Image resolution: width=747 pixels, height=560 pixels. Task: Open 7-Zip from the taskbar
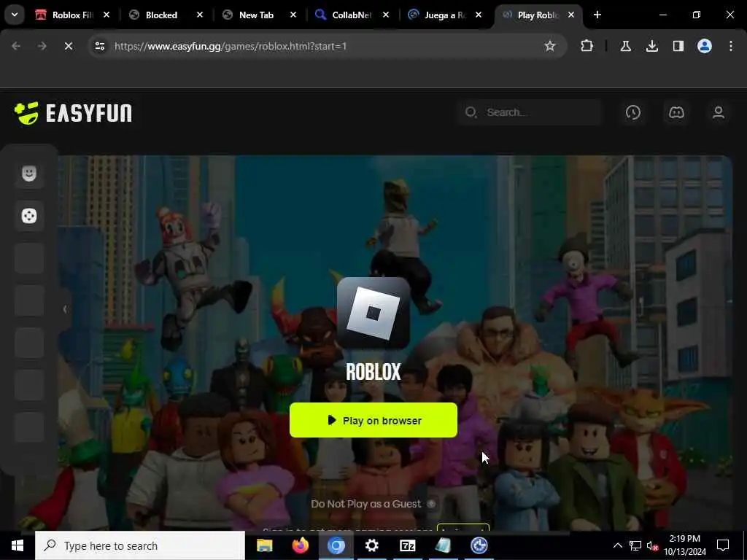407,545
